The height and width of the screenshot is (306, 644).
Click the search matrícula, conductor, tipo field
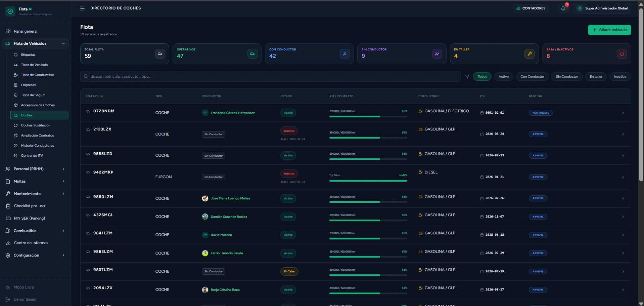[270, 76]
